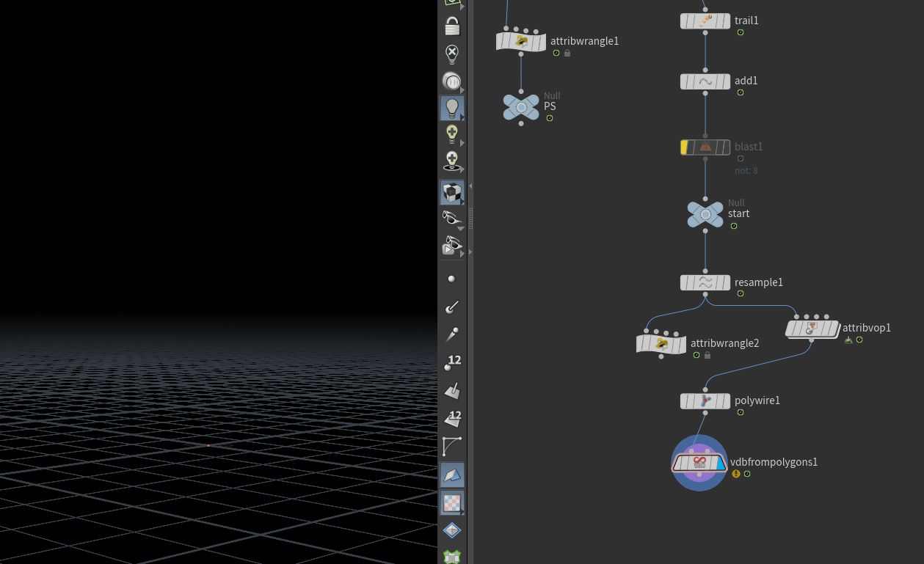Toggle the lock camera padlock icon
Screen dimensions: 924x564
point(452,26)
